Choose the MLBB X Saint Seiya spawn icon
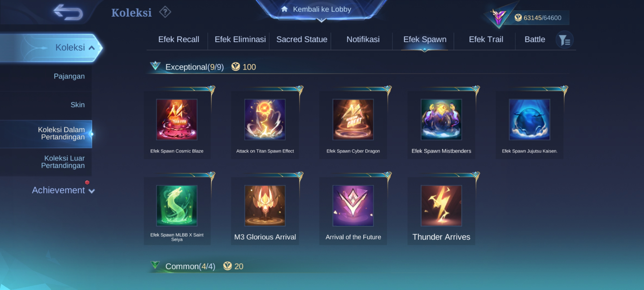The height and width of the screenshot is (290, 644). 177,205
